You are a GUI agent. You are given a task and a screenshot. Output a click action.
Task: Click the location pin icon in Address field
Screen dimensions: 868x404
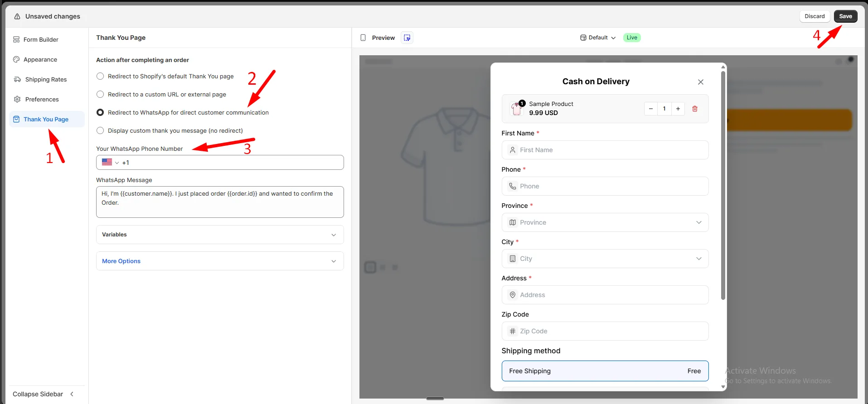pyautogui.click(x=513, y=295)
